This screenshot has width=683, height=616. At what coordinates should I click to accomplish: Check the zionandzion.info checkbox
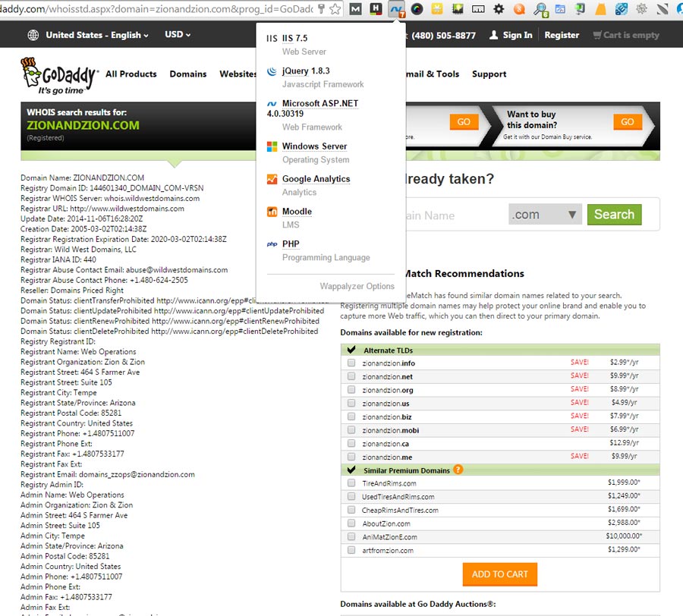[x=351, y=363]
